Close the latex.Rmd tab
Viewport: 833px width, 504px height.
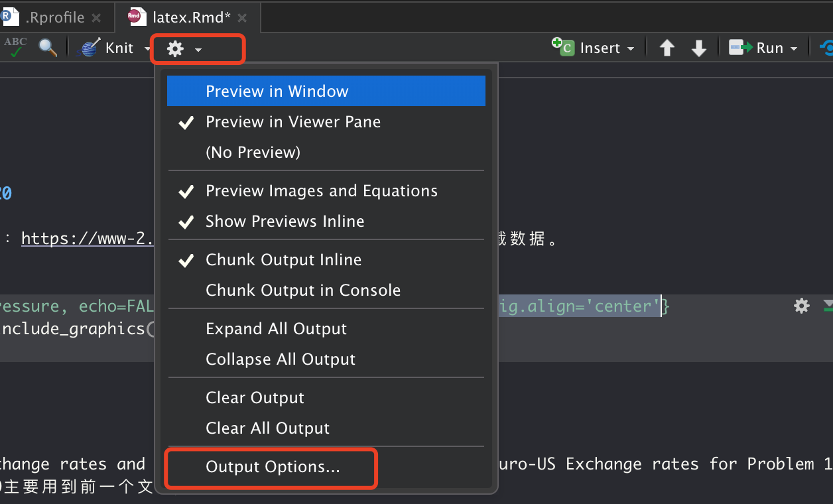242,18
